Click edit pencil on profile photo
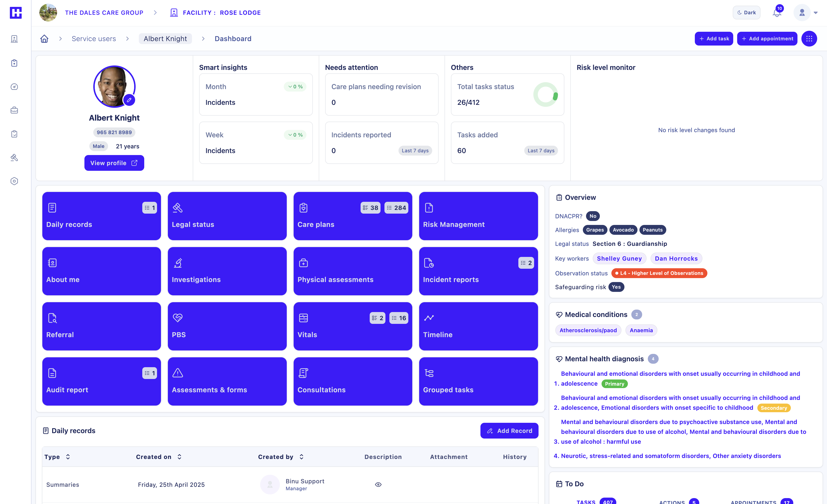Screen dimensions: 827x504 tap(129, 100)
